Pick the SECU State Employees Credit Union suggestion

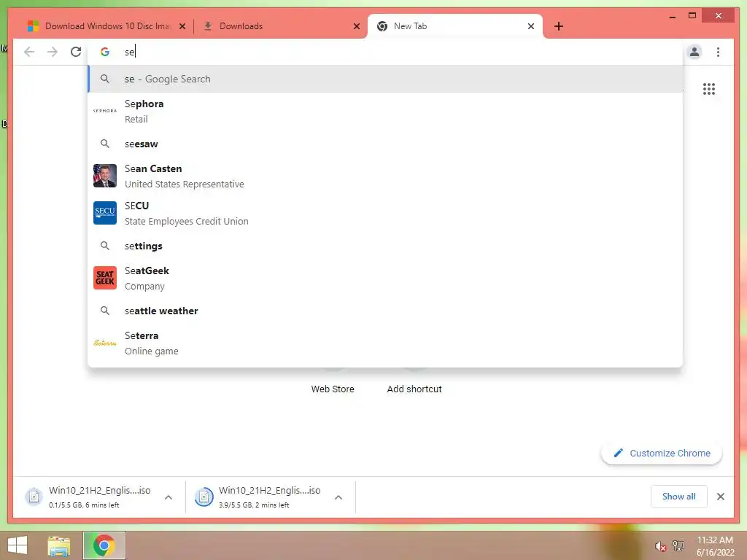pos(385,213)
